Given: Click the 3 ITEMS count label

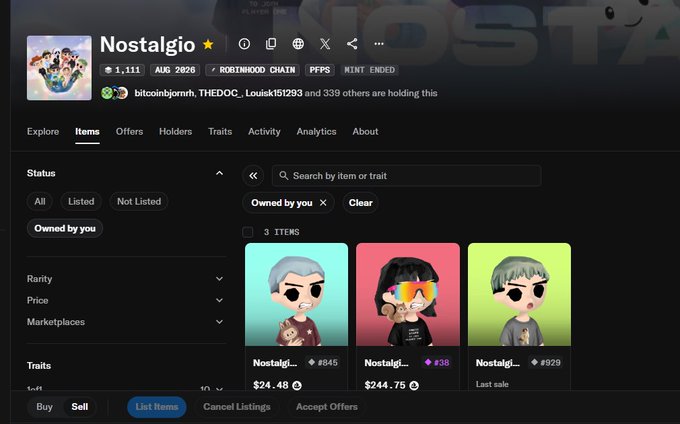Looking at the screenshot, I should pyautogui.click(x=281, y=232).
